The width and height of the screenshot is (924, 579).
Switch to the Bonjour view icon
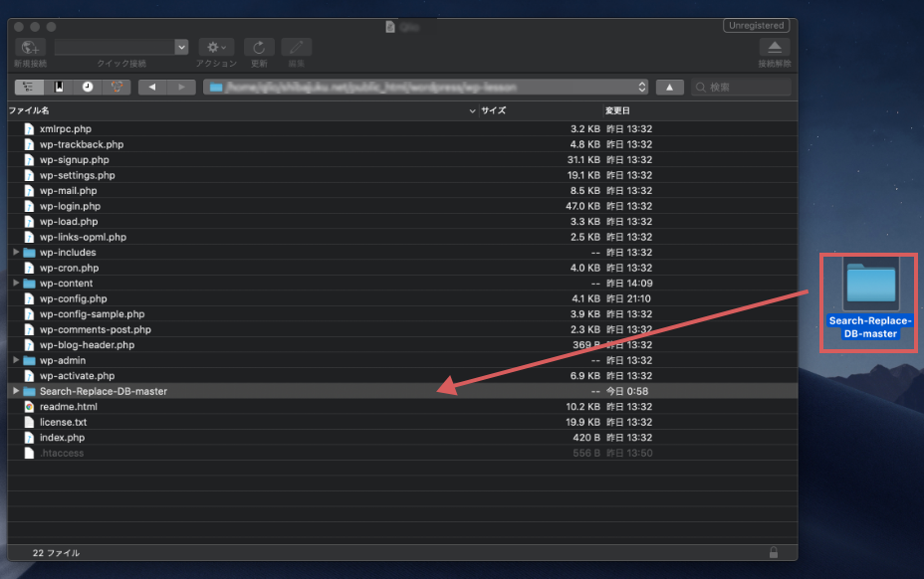[x=116, y=87]
